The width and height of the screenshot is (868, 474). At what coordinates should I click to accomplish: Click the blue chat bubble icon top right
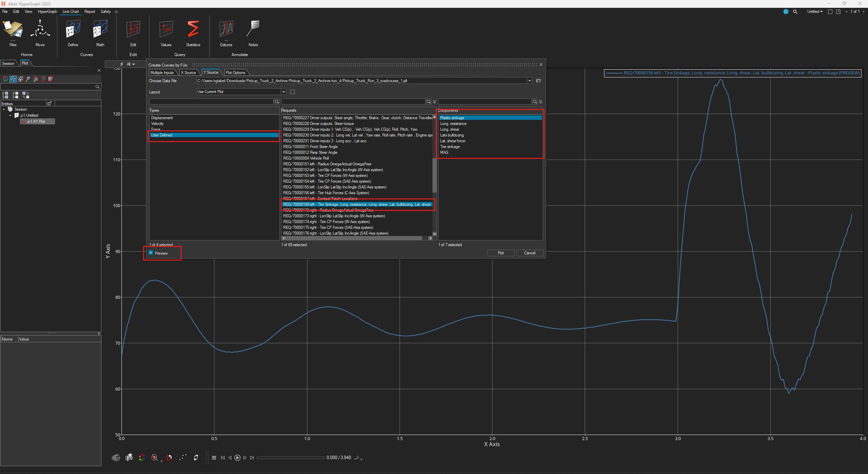coord(786,12)
